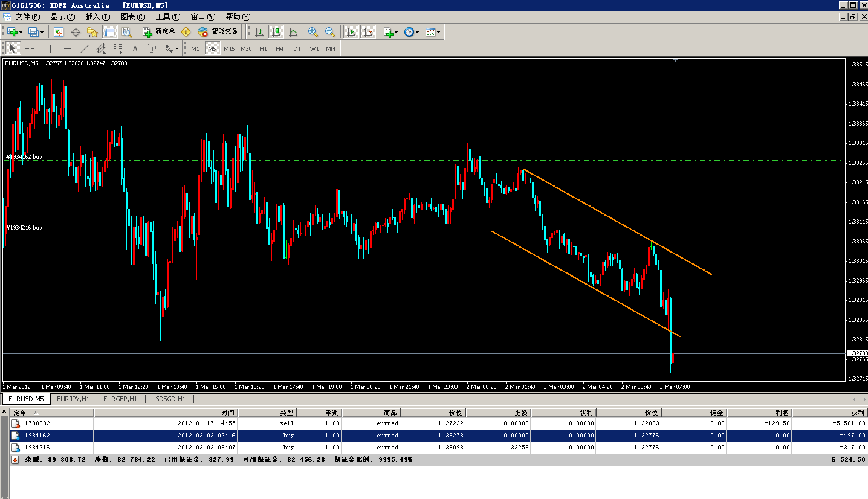Click the #1934162 buy order line label

pos(24,157)
